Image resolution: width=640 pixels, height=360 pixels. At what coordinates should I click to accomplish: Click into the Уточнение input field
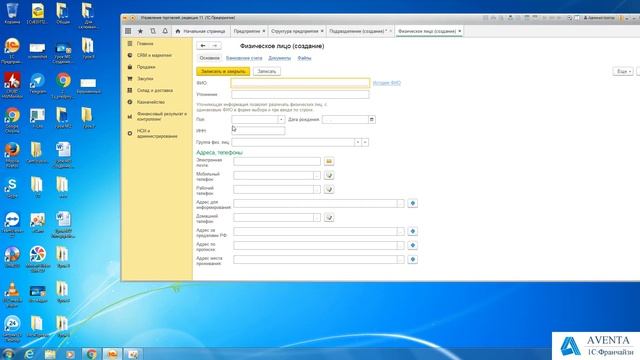pos(300,94)
